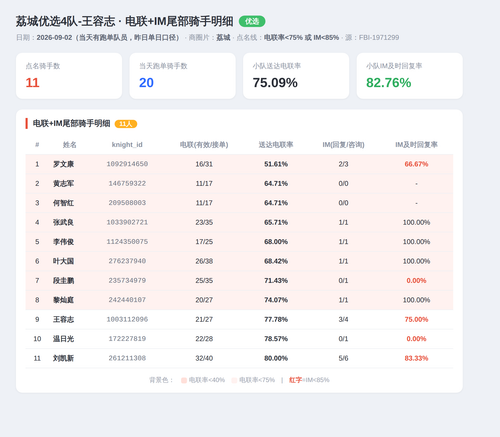This screenshot has width=500, height=437.
Task: Select the 小队送达电联率 card showing 75.09%
Action: 296,76
